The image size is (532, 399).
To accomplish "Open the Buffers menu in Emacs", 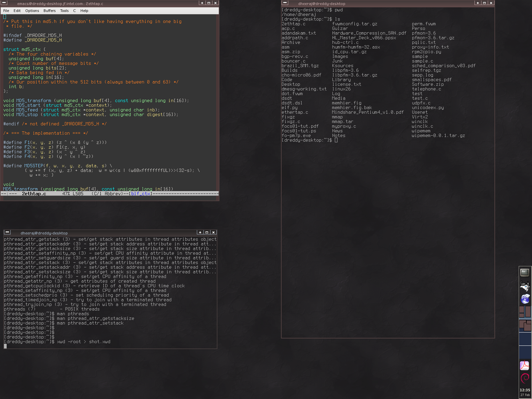I will coord(49,10).
